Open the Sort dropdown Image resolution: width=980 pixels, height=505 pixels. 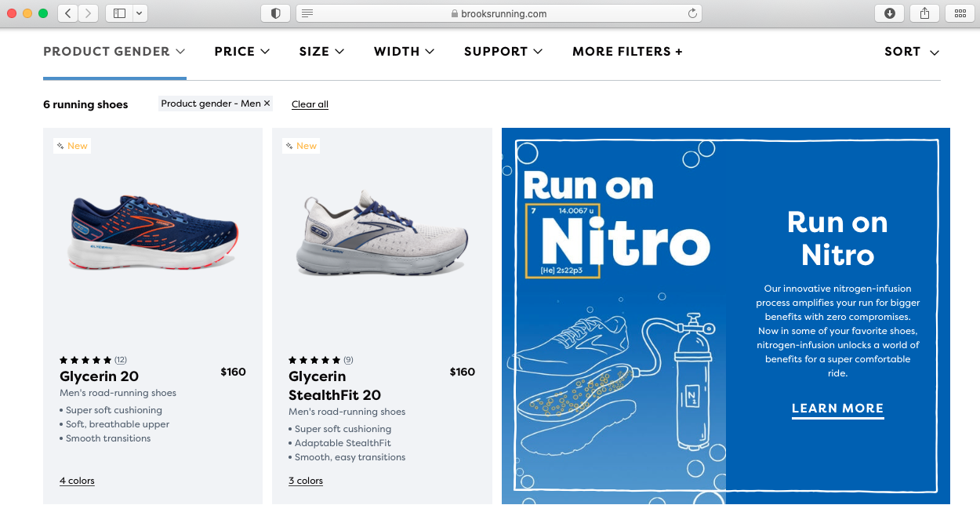[x=911, y=52]
